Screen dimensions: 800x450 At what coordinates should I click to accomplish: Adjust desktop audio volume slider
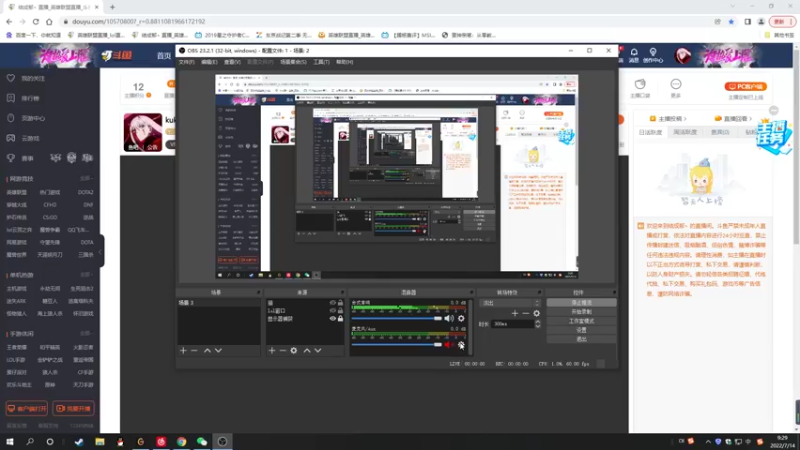397,318
